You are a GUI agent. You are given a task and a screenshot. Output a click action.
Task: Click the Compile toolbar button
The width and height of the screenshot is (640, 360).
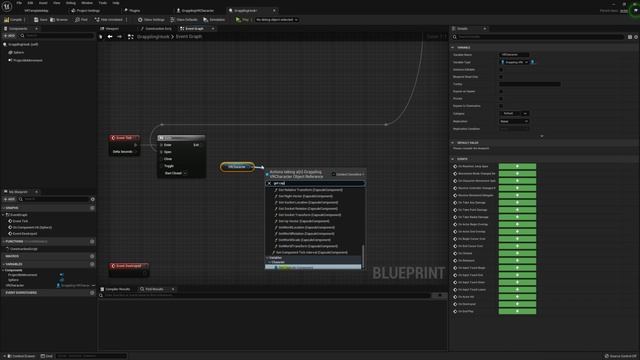[x=13, y=20]
